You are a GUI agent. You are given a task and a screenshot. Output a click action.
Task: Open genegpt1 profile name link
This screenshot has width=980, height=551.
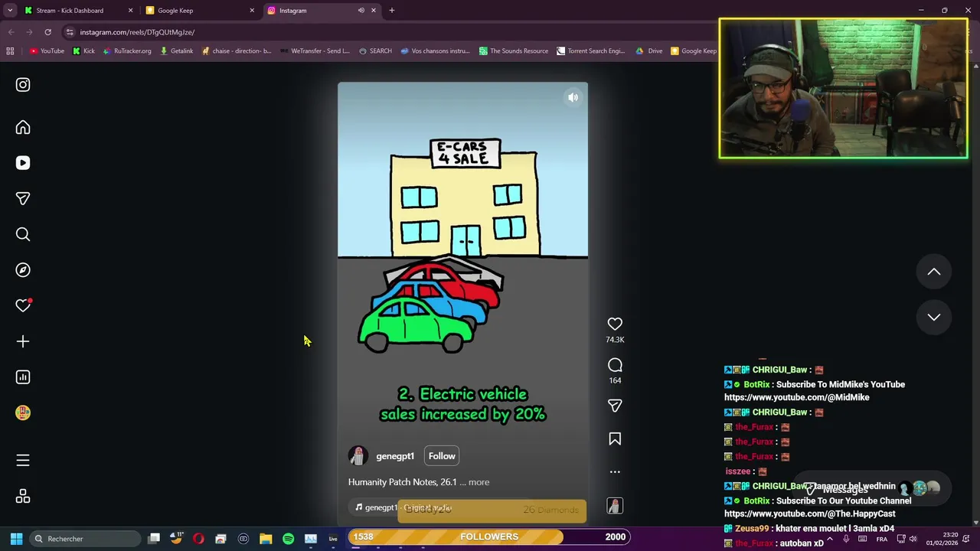(395, 456)
